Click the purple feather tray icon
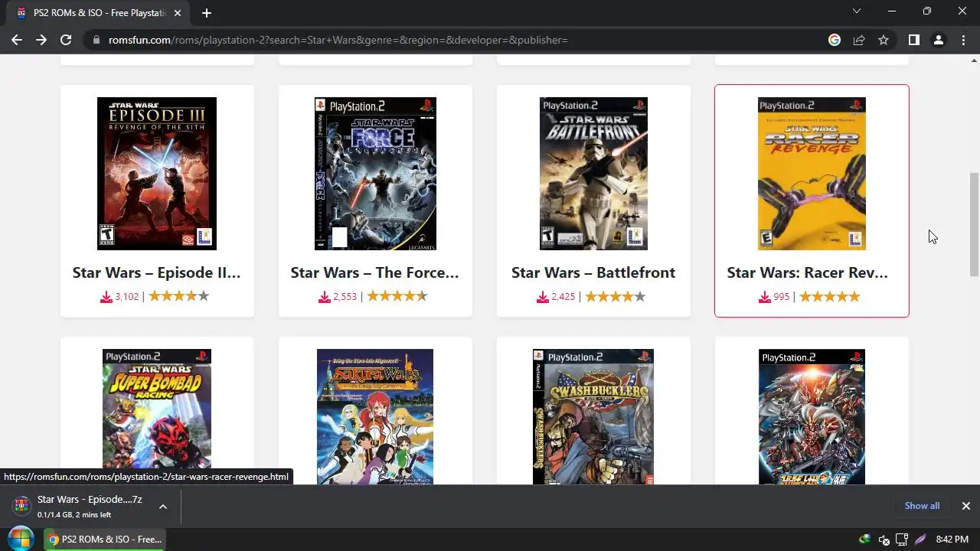980x551 pixels. tap(920, 540)
